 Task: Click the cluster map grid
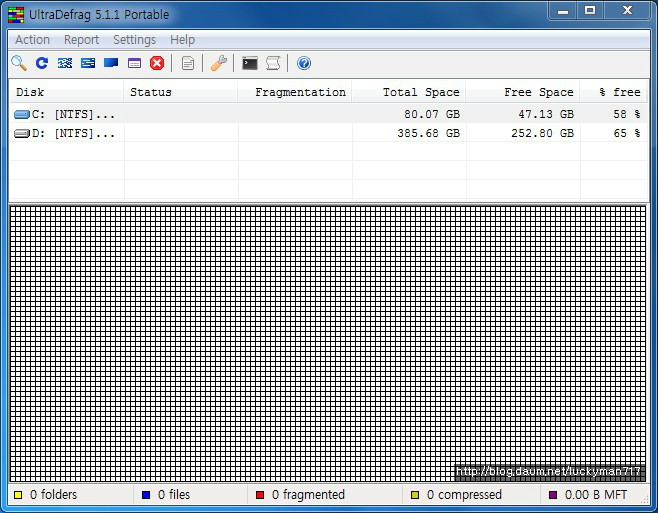tap(328, 344)
